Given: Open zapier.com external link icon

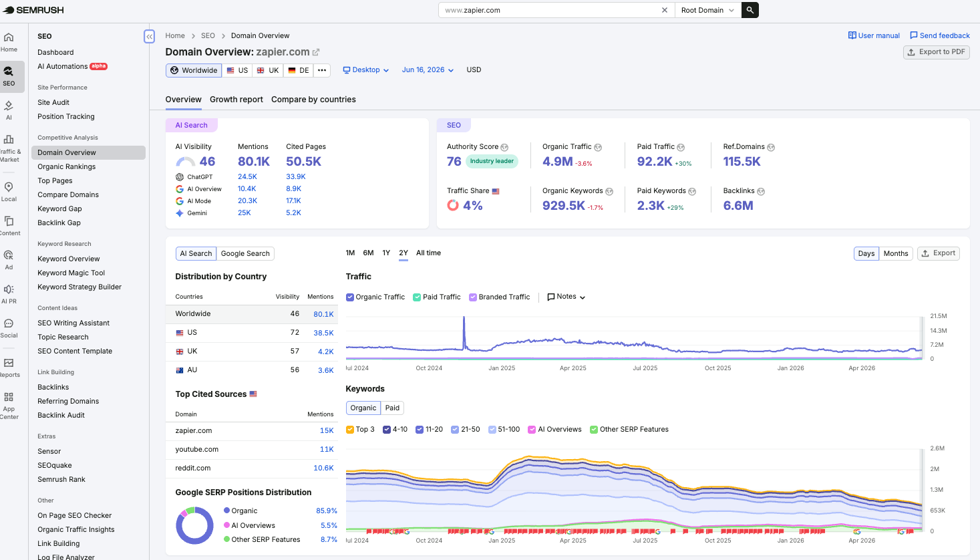Looking at the screenshot, I should coord(316,52).
